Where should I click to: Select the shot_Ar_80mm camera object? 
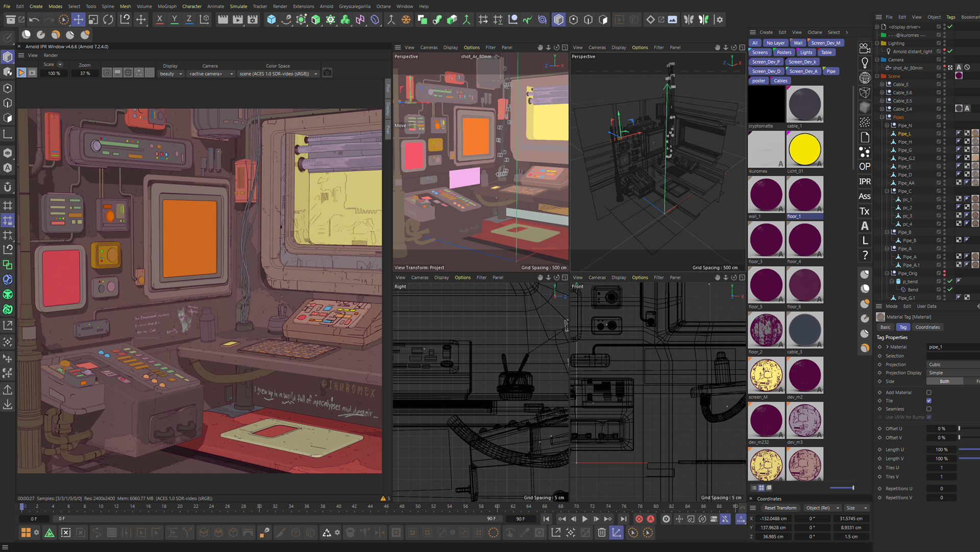(908, 68)
